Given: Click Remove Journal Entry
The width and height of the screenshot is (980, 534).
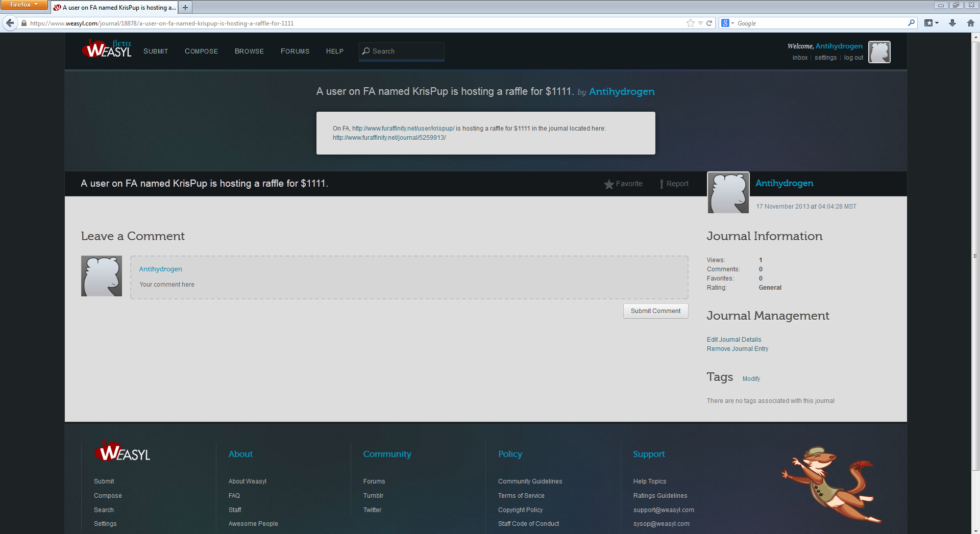Looking at the screenshot, I should [737, 349].
